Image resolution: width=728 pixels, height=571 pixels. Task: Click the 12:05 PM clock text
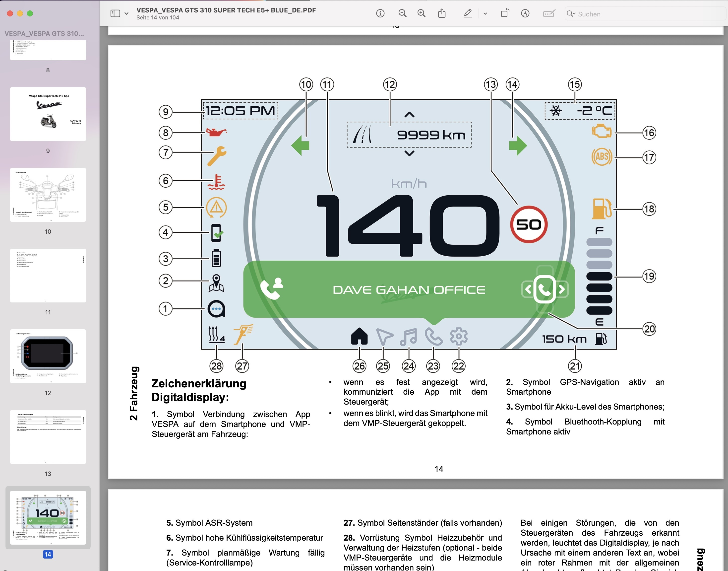coord(240,111)
